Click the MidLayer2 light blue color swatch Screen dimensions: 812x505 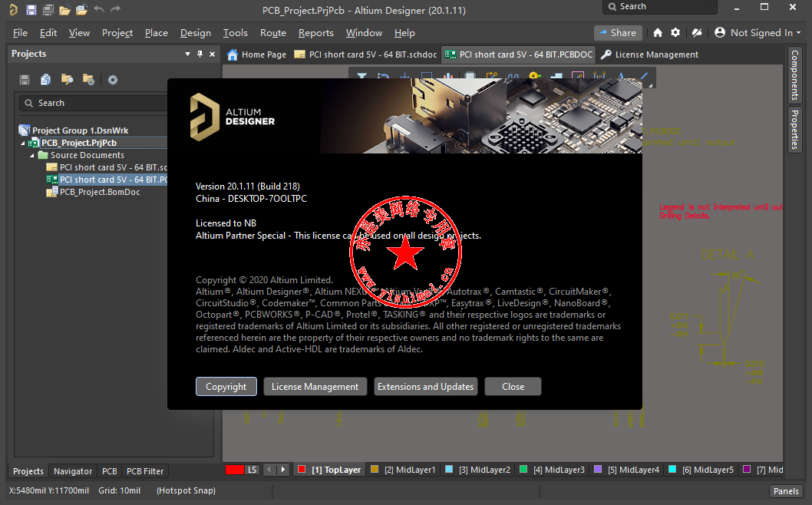click(449, 469)
